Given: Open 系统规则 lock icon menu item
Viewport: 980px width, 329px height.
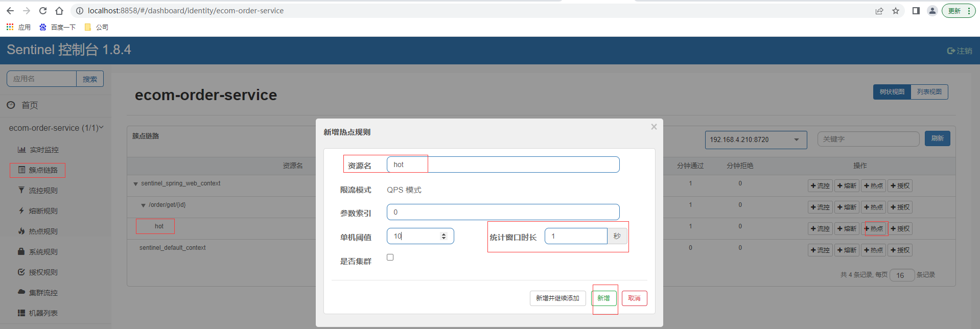Looking at the screenshot, I should 21,251.
